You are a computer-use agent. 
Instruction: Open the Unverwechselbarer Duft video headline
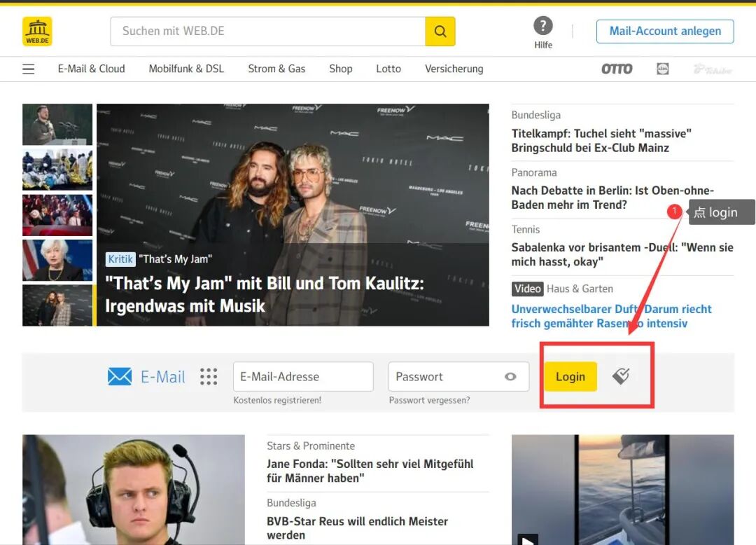611,316
